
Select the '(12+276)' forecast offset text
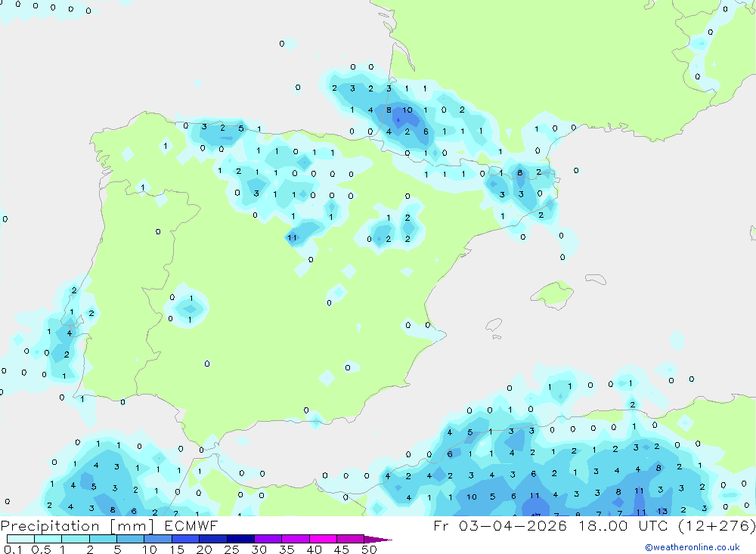coord(717,525)
